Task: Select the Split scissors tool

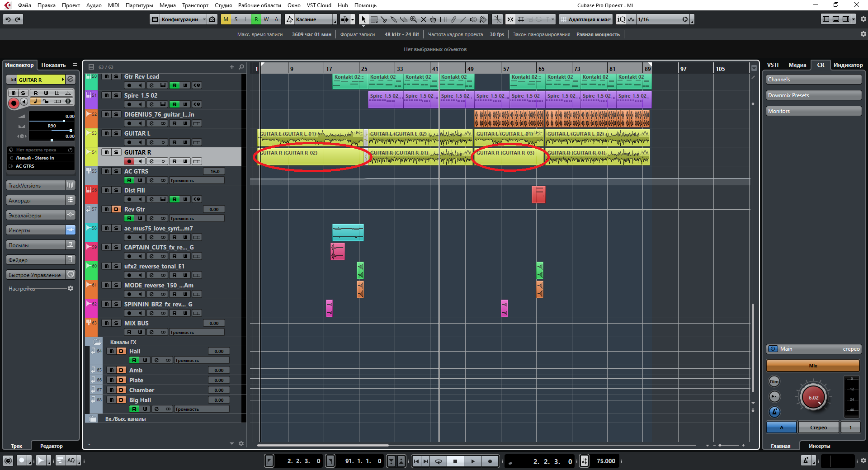Action: (384, 19)
